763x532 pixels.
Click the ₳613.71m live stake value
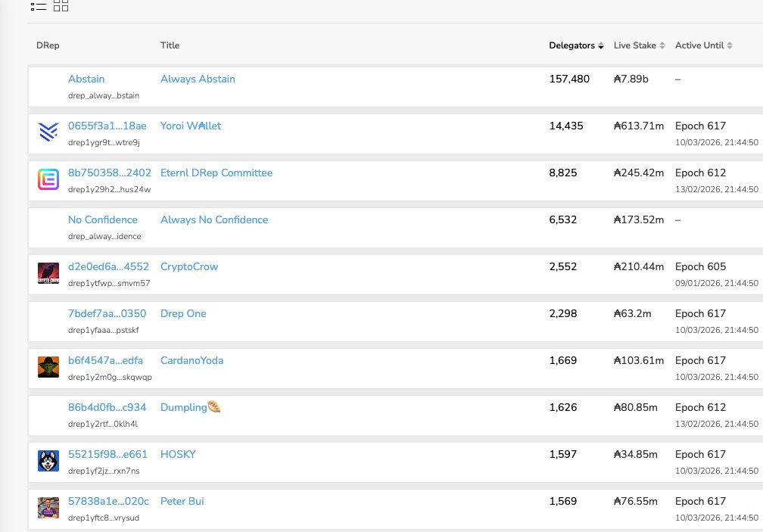pyautogui.click(x=639, y=126)
